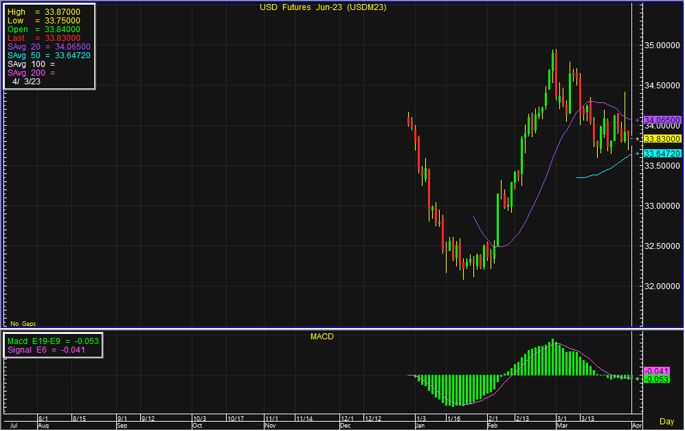
Task: Click the SAvg 50 legend entry
Action: point(49,55)
